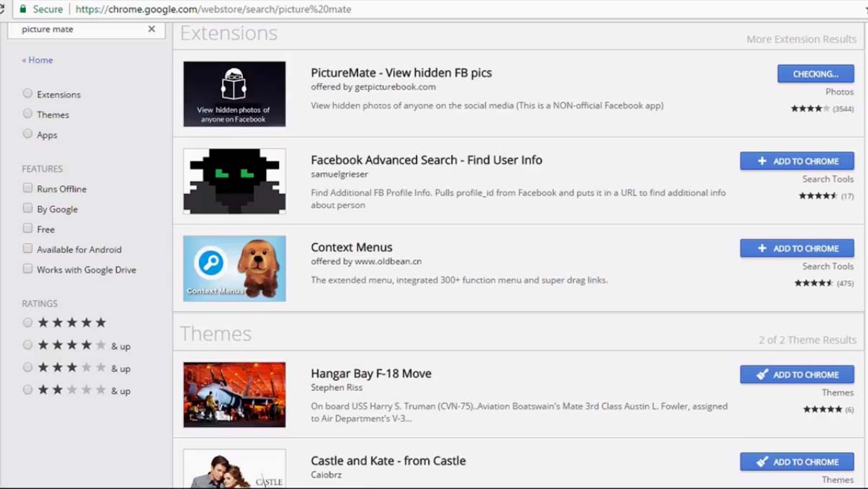Enable the Runs Offline checkbox

tap(27, 188)
